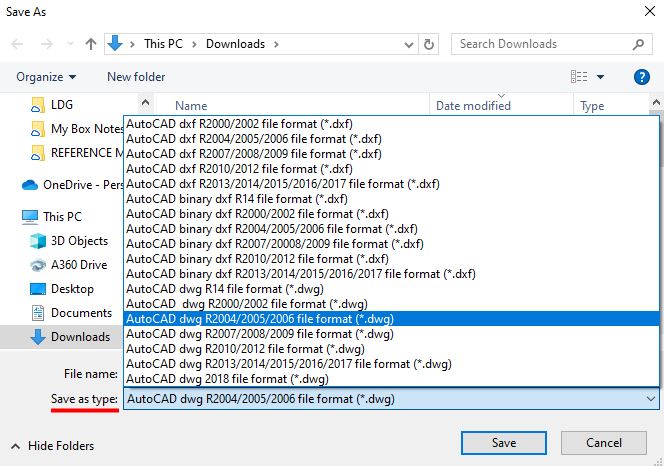
Task: Open the LDG folder in the sidebar
Action: (52, 105)
